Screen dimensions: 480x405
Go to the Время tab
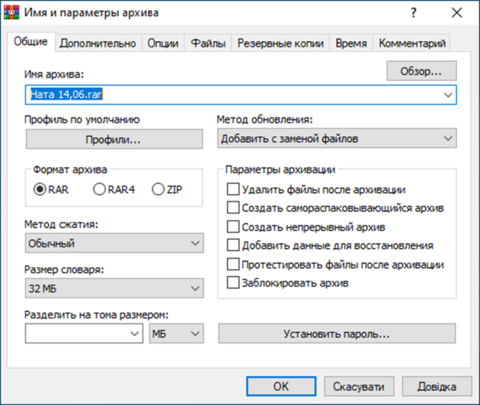point(351,43)
